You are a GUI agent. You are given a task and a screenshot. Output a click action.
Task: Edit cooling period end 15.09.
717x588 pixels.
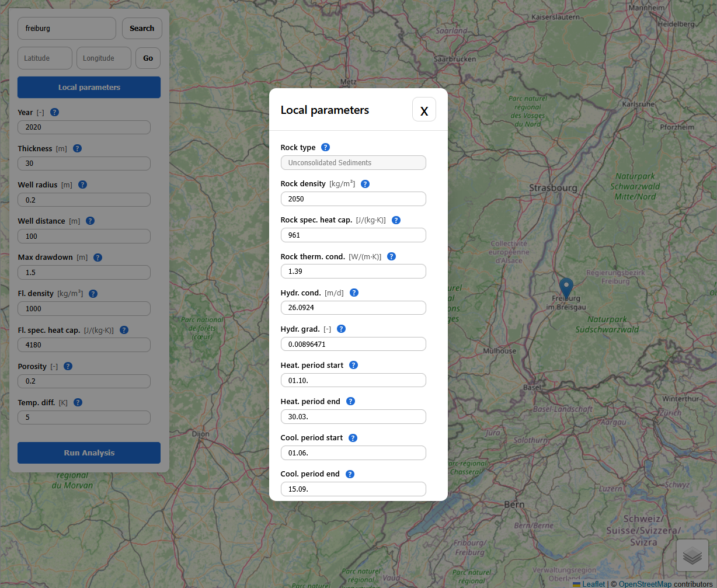(353, 489)
